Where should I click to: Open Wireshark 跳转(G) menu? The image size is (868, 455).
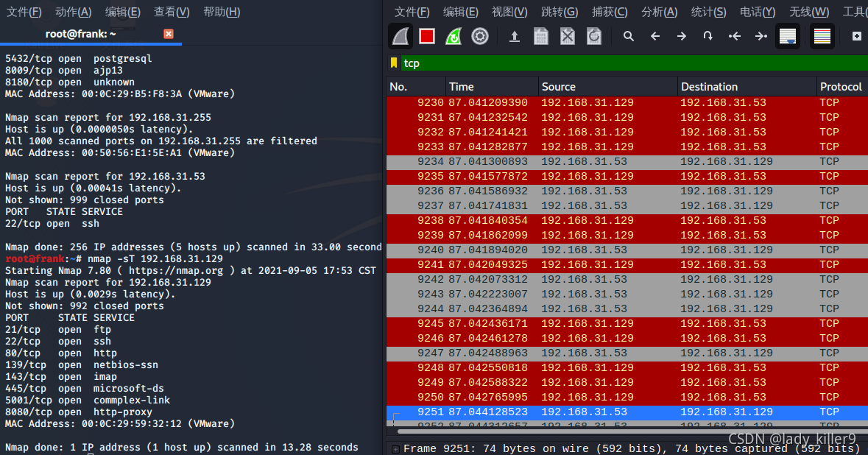[x=560, y=12]
